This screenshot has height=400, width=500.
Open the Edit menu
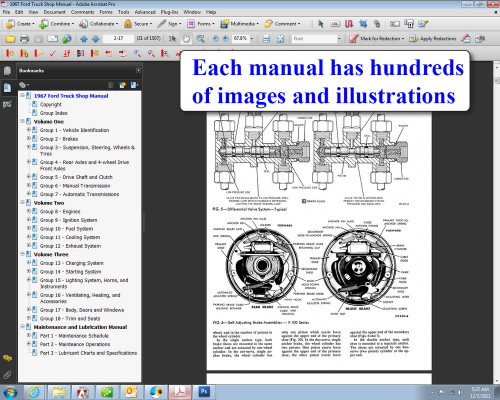click(19, 12)
